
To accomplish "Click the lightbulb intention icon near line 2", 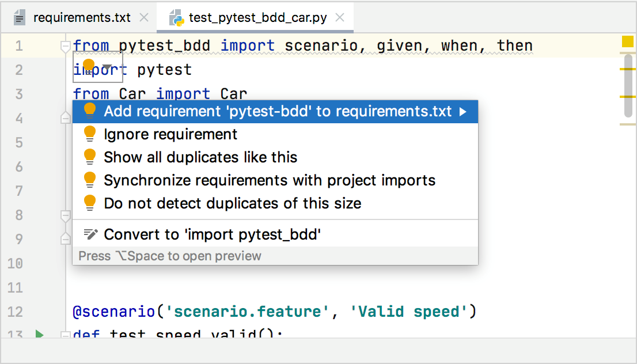I will (88, 66).
